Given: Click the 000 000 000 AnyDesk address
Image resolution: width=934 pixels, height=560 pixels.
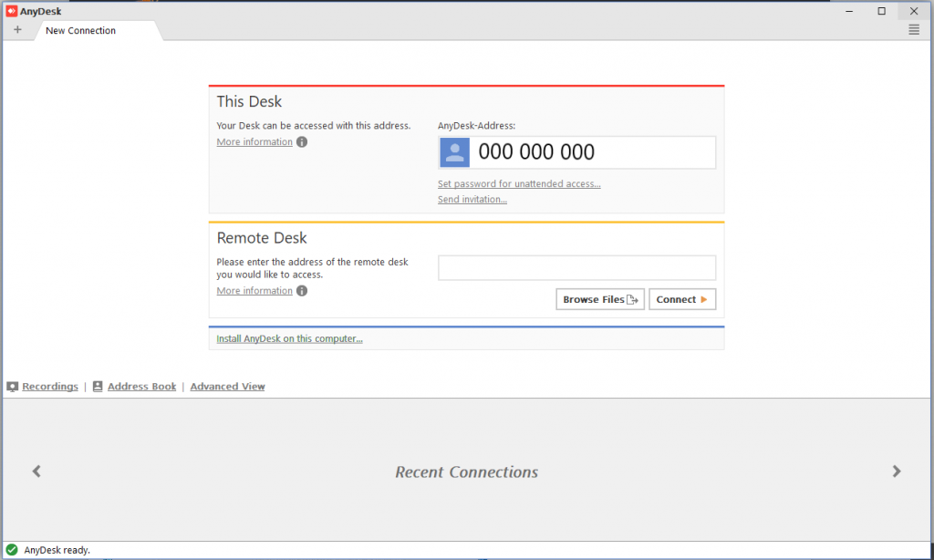Looking at the screenshot, I should [x=536, y=152].
